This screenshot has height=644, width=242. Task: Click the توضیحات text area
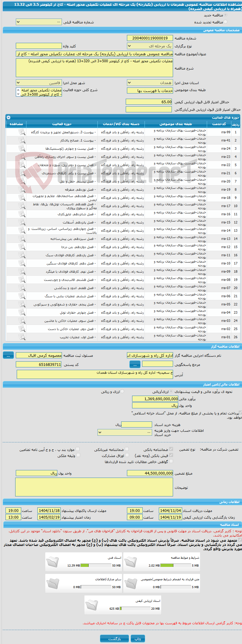pos(94,487)
